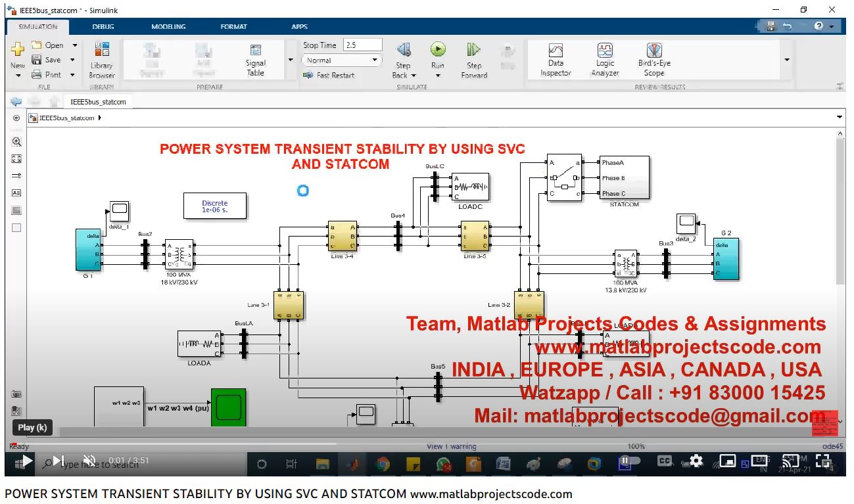Viewport: 854px width, 504px height.
Task: Switch to the DEBUG ribbon tab
Action: pyautogui.click(x=103, y=27)
